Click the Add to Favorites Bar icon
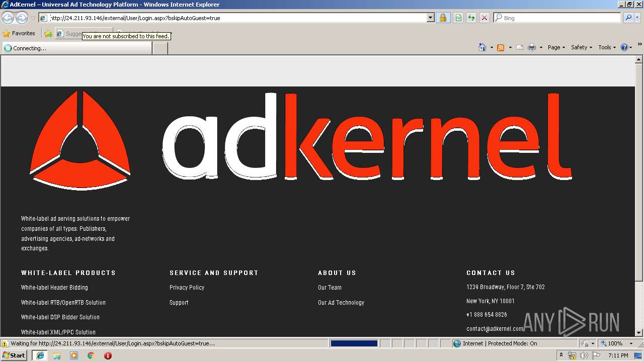This screenshot has width=644, height=362. pyautogui.click(x=48, y=34)
